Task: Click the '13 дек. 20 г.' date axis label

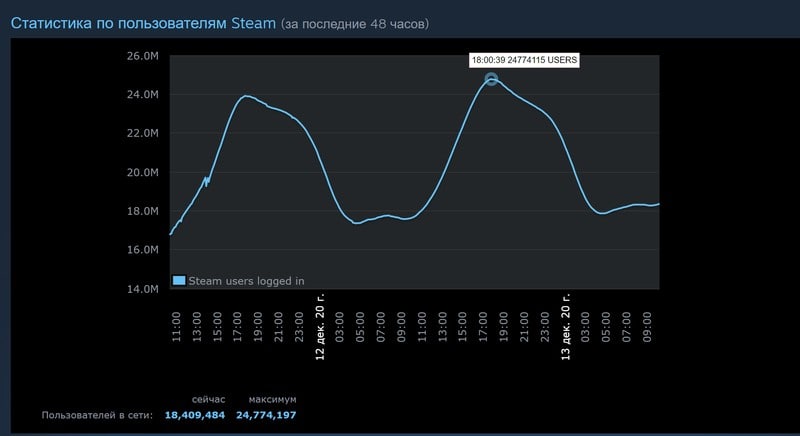Action: (x=565, y=327)
